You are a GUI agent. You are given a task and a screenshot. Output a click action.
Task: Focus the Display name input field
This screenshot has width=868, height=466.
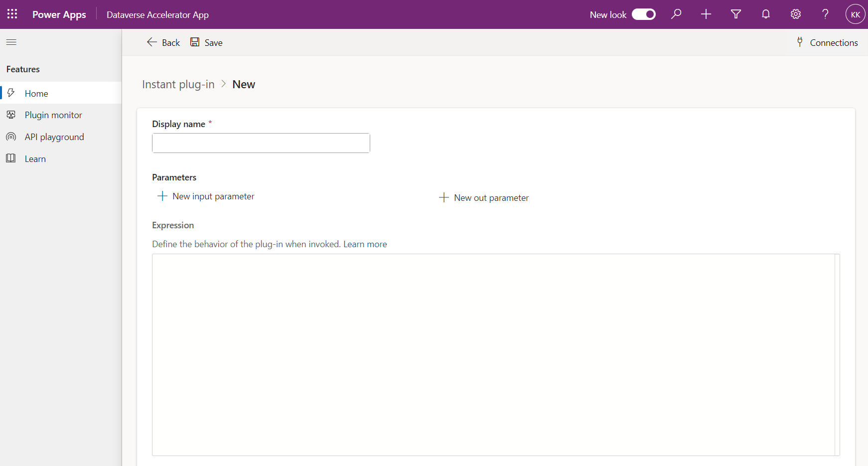pyautogui.click(x=261, y=143)
